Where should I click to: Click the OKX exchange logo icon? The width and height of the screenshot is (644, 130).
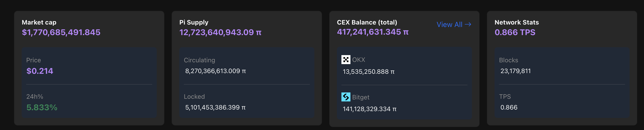coord(346,60)
